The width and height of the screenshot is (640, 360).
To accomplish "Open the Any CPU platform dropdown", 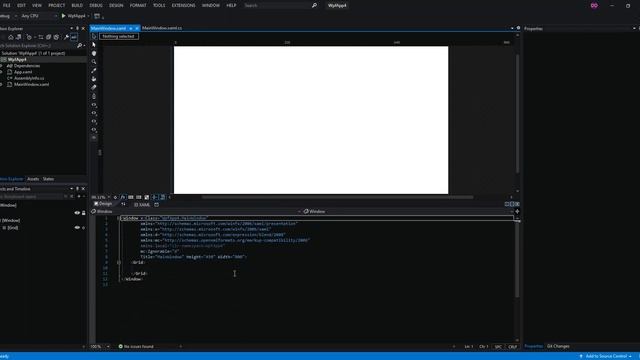I will tap(39, 16).
